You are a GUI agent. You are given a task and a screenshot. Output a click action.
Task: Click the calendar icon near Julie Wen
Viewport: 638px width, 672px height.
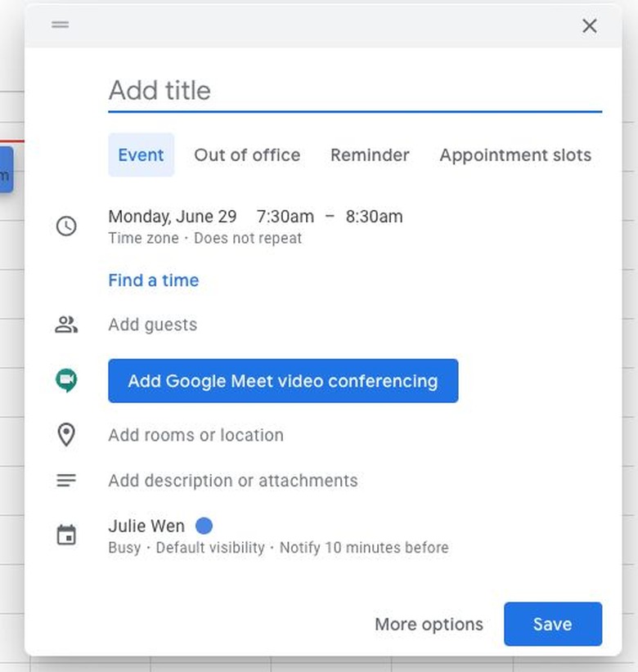[66, 535]
